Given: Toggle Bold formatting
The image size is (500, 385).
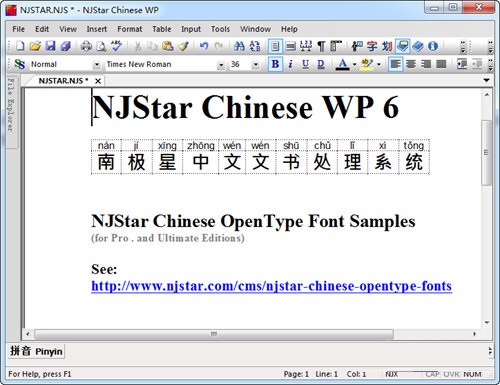Looking at the screenshot, I should (275, 64).
